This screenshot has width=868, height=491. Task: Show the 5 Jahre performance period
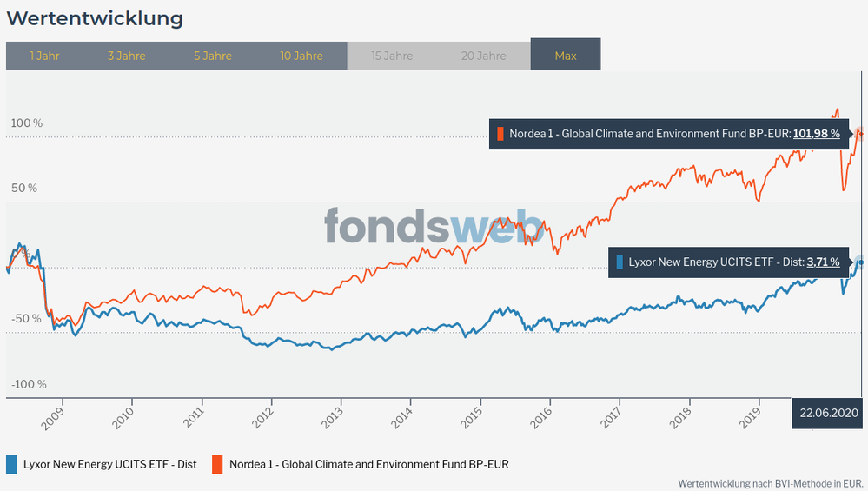[x=213, y=56]
